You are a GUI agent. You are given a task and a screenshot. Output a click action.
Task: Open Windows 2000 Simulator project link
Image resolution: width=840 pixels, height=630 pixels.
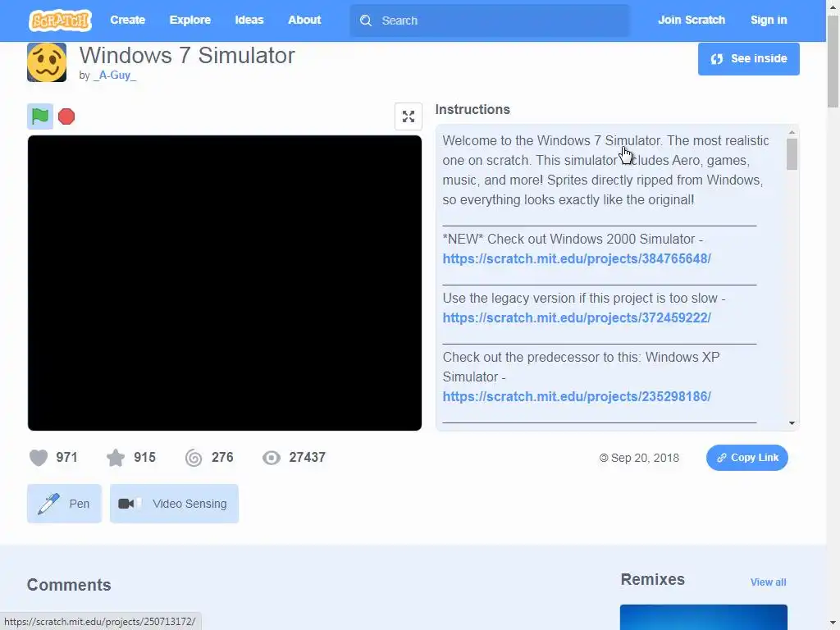pyautogui.click(x=577, y=258)
